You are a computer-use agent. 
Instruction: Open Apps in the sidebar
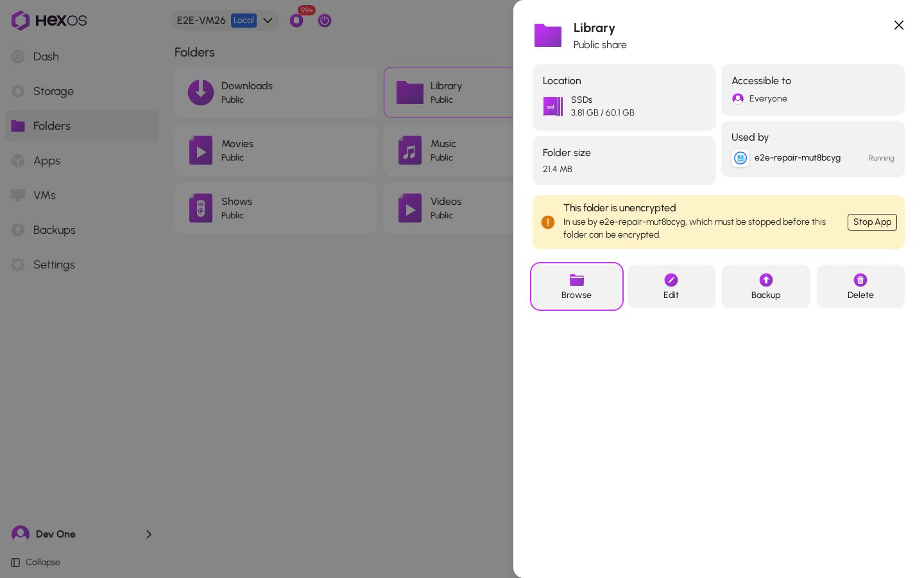pyautogui.click(x=82, y=161)
